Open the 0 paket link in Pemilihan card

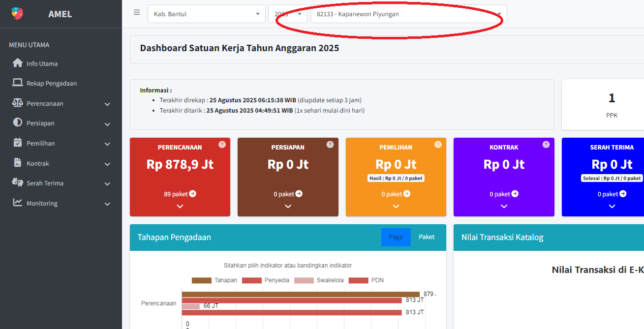396,194
